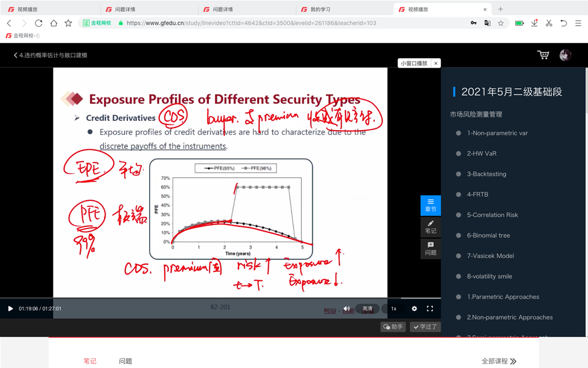This screenshot has width=588, height=368.
Task: Open the 3-Backtesting lesson
Action: click(x=486, y=174)
